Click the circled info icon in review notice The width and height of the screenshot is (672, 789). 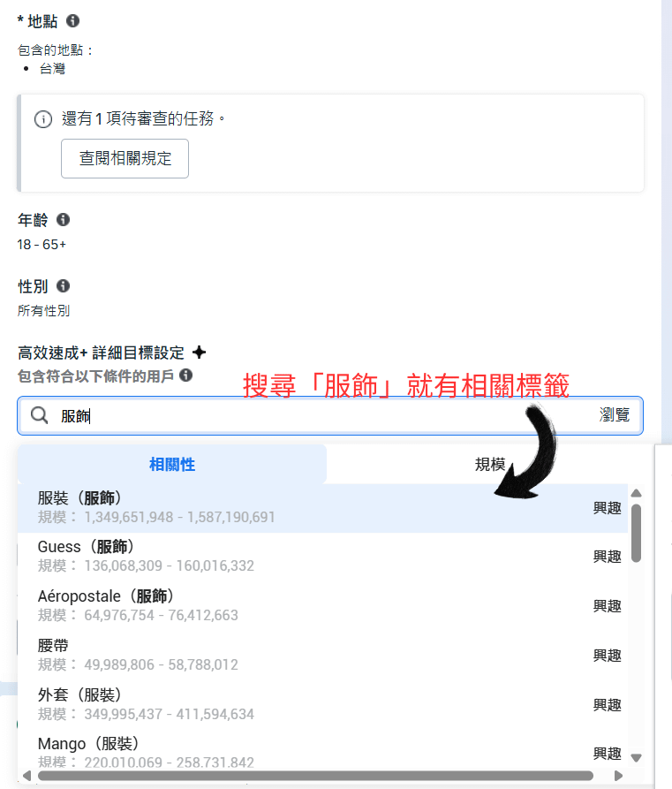click(x=43, y=119)
